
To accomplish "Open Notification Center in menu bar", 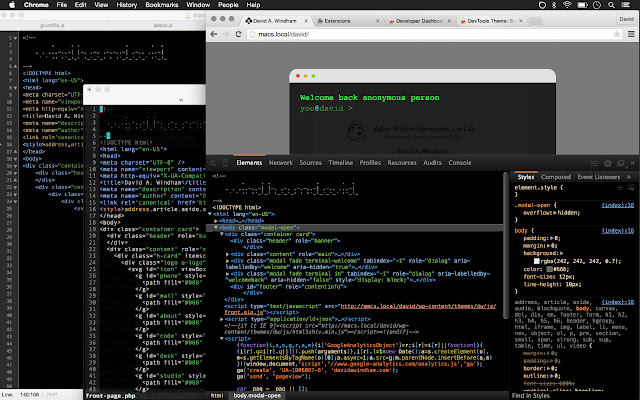I will pos(625,5).
